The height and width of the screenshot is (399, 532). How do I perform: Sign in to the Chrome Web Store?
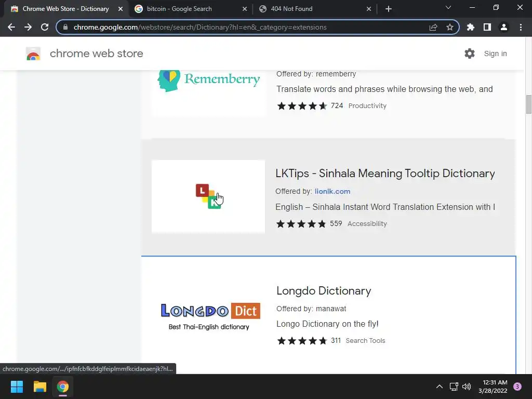point(495,54)
